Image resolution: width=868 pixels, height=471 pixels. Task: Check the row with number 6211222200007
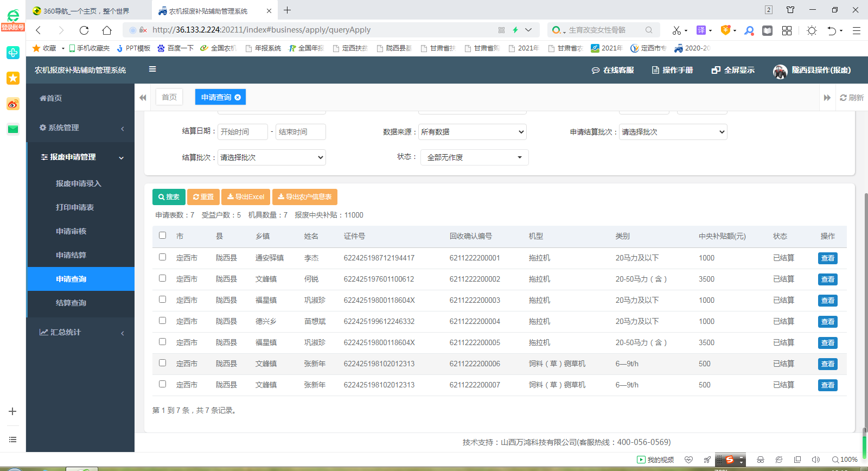[162, 384]
